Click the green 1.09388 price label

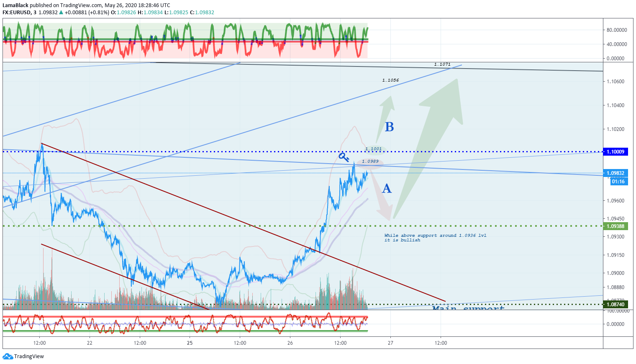point(615,226)
